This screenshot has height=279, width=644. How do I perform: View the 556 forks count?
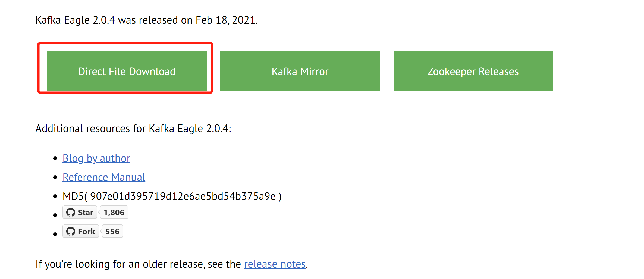[x=112, y=231]
